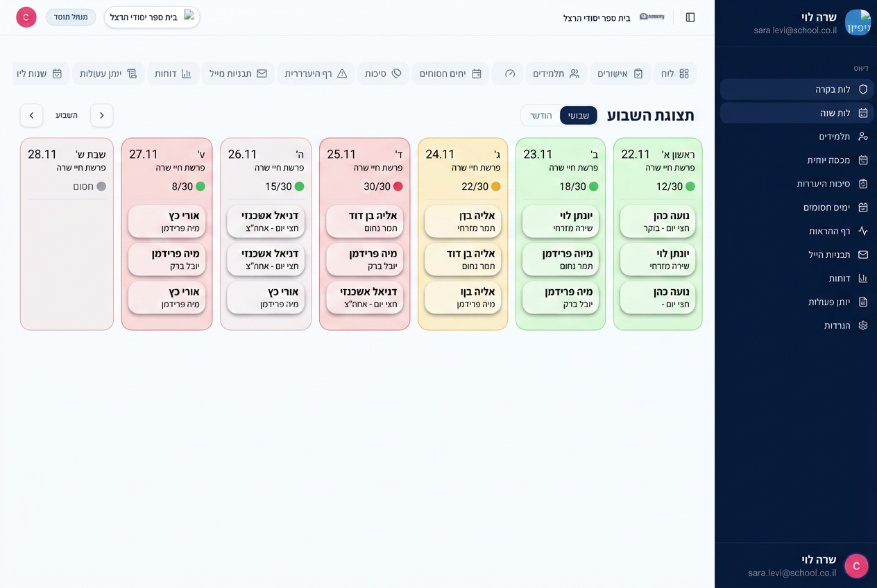
Task: Switch to שבועי weekly view toggle
Action: pos(579,115)
